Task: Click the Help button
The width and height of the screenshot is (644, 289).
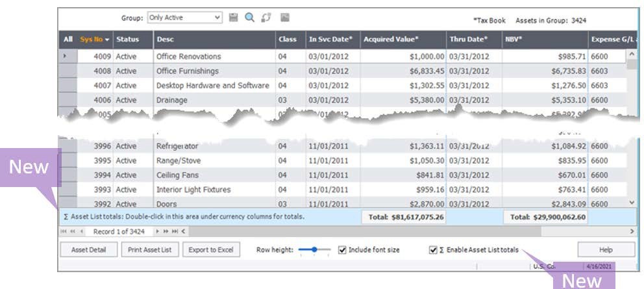Action: click(x=606, y=249)
